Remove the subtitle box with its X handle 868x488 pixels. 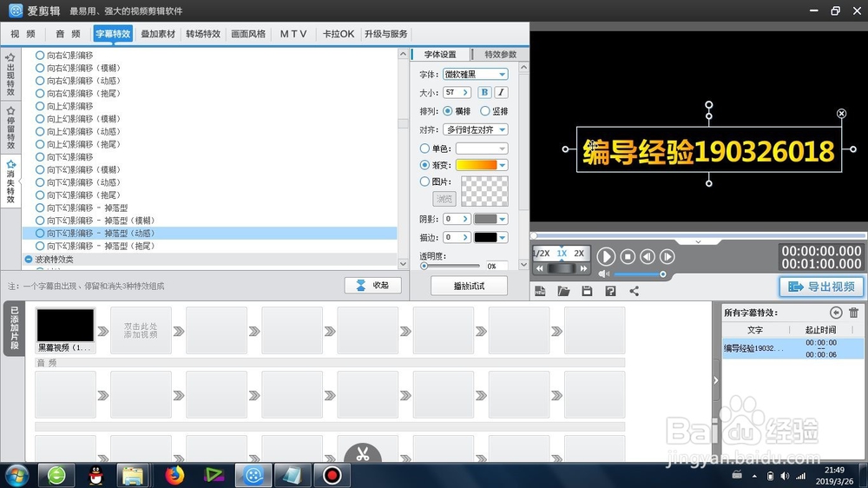pos(841,114)
